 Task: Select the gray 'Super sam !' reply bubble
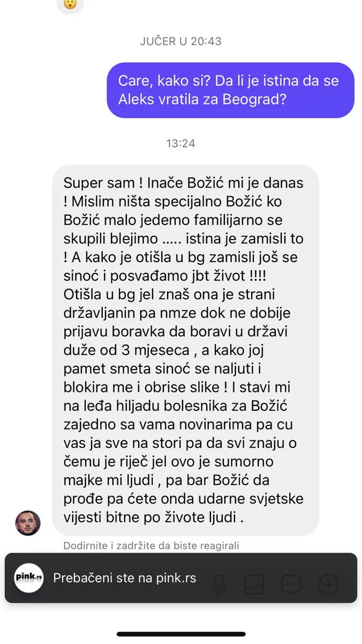(186, 350)
